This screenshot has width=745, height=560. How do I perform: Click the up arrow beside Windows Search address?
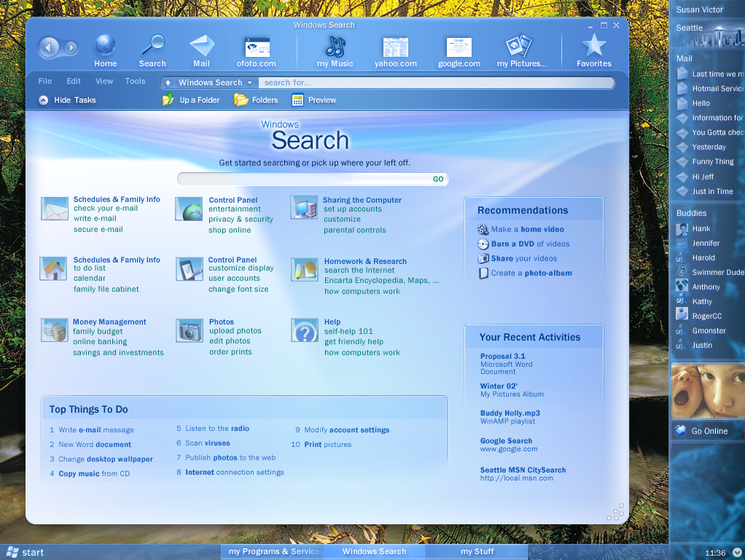(x=168, y=82)
